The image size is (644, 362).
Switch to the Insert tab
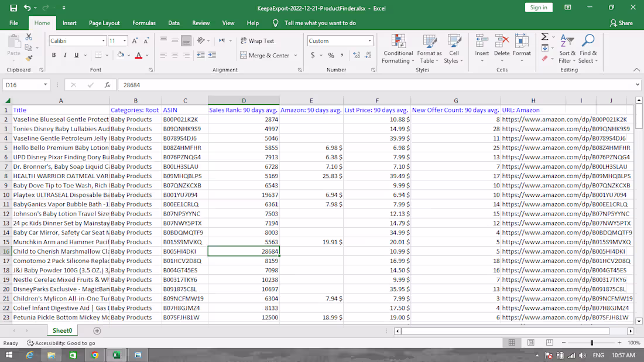tap(70, 23)
